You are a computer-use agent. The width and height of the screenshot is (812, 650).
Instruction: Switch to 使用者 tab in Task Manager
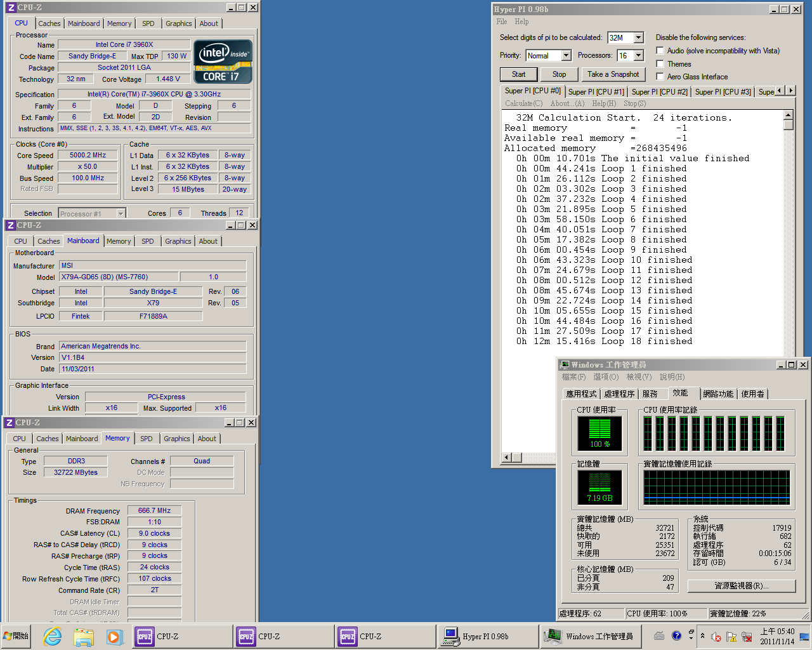point(753,394)
